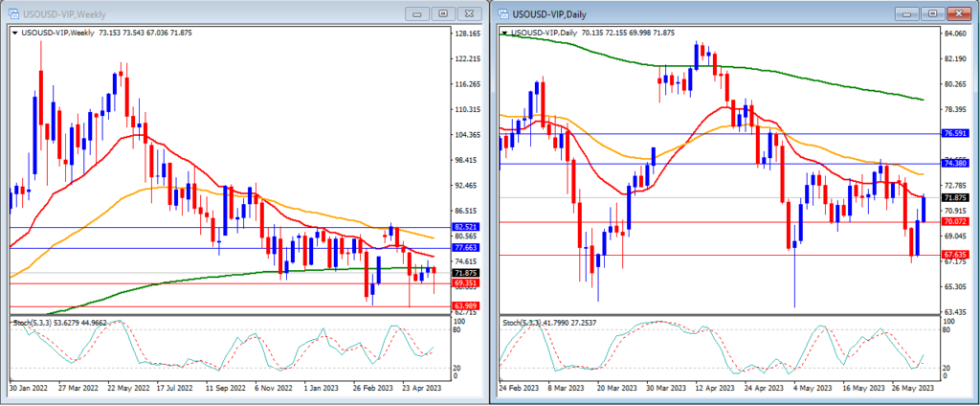Maximize the USOUSD-VIP Weekly chart window
Screen dimensions: 980x406
[444, 13]
